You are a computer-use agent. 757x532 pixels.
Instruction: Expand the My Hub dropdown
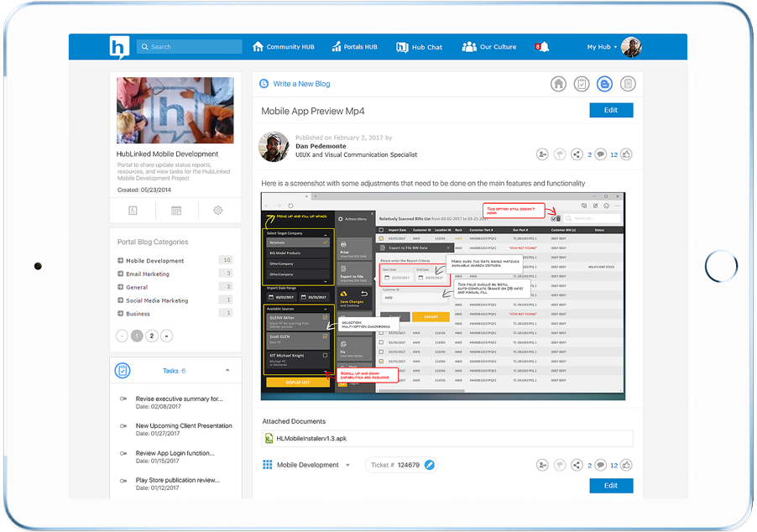[602, 47]
